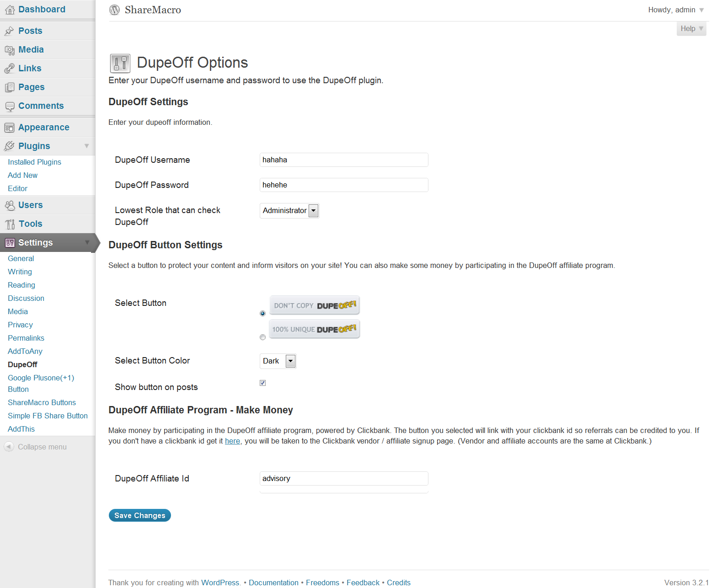This screenshot has width=722, height=588.
Task: Open Reading settings
Action: (21, 285)
